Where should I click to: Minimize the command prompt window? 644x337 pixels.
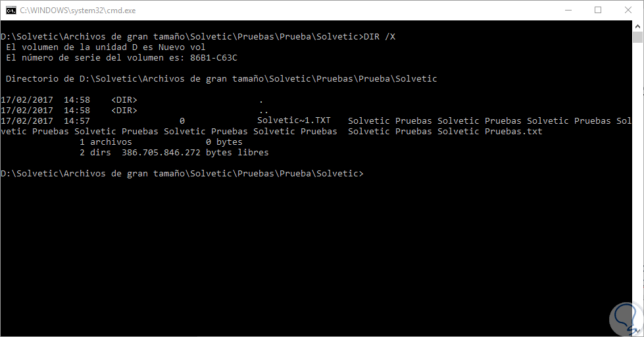(566, 11)
